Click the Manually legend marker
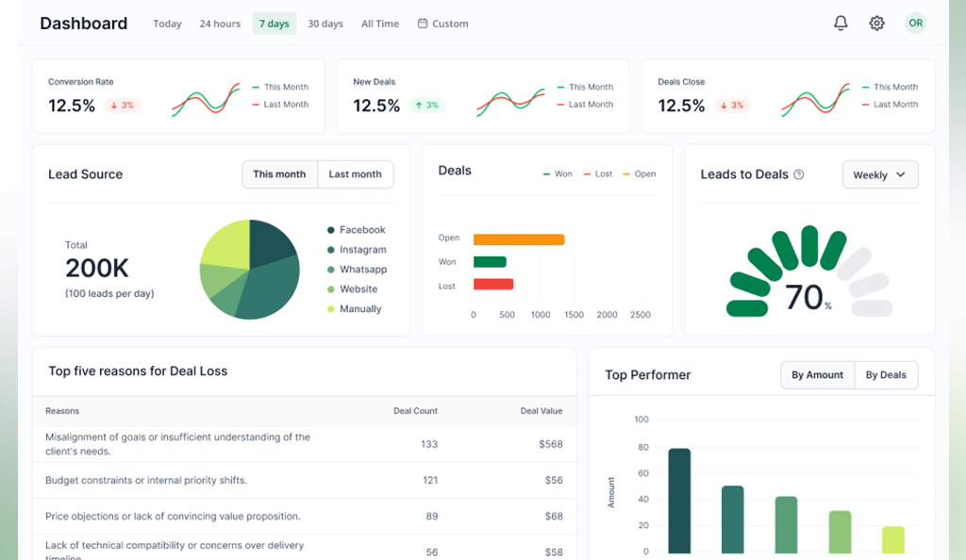 pyautogui.click(x=329, y=309)
